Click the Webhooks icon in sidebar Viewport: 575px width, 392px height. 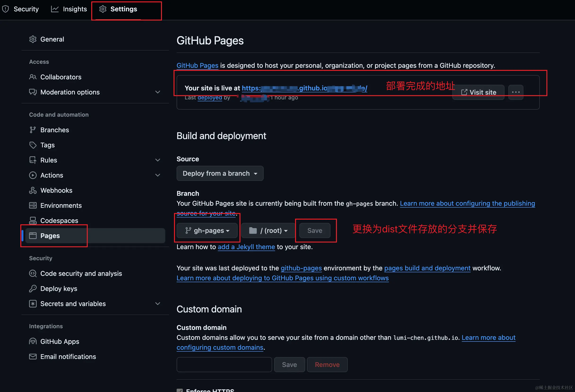click(x=33, y=190)
